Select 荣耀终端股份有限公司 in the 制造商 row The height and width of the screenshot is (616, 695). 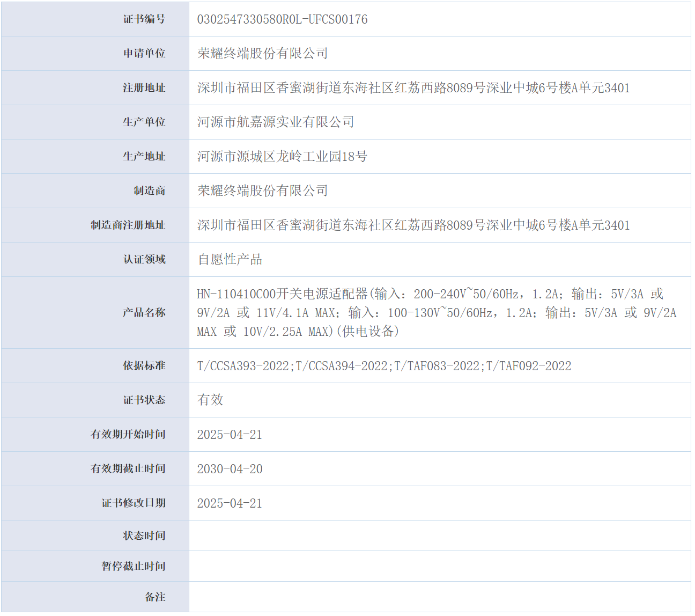pos(263,191)
